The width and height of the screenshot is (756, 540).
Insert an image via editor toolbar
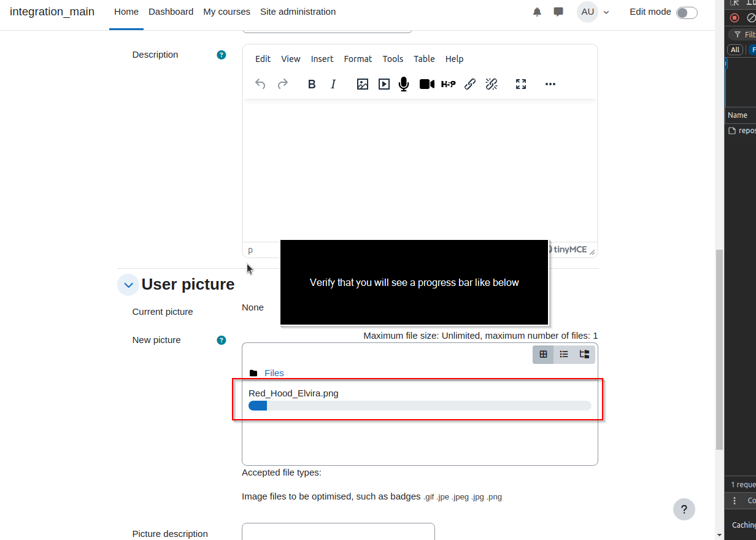point(363,84)
